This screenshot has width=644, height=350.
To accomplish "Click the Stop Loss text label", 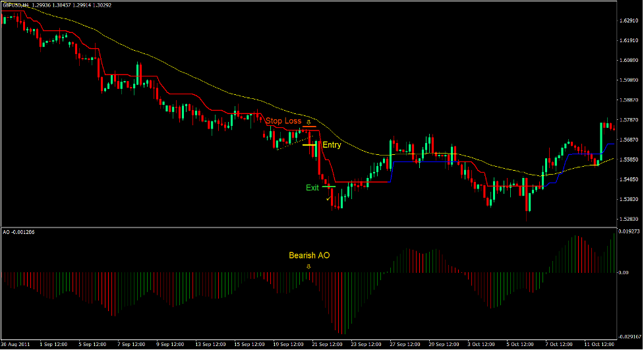I will [x=283, y=121].
